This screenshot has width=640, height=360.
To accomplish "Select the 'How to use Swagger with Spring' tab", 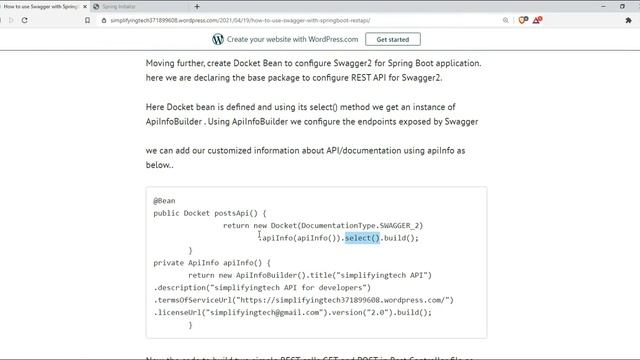I will pos(41,7).
